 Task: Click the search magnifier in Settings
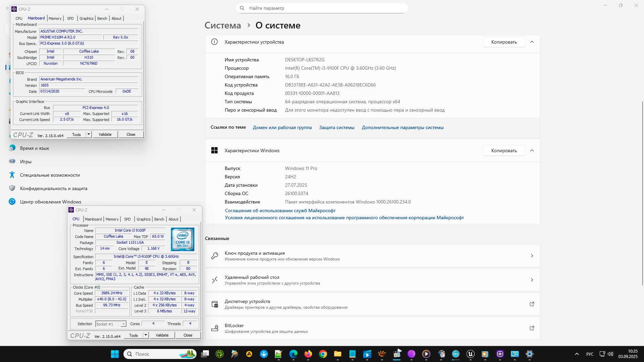[x=242, y=8]
